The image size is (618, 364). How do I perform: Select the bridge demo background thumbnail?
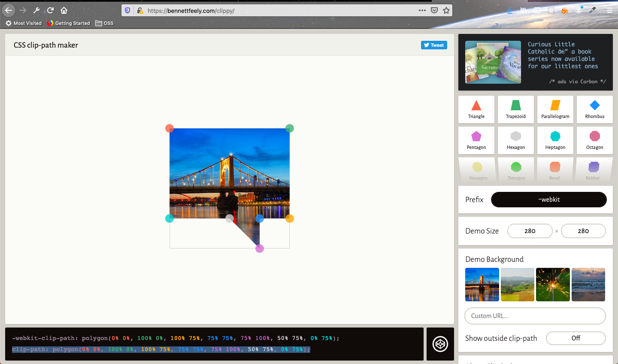tap(482, 285)
